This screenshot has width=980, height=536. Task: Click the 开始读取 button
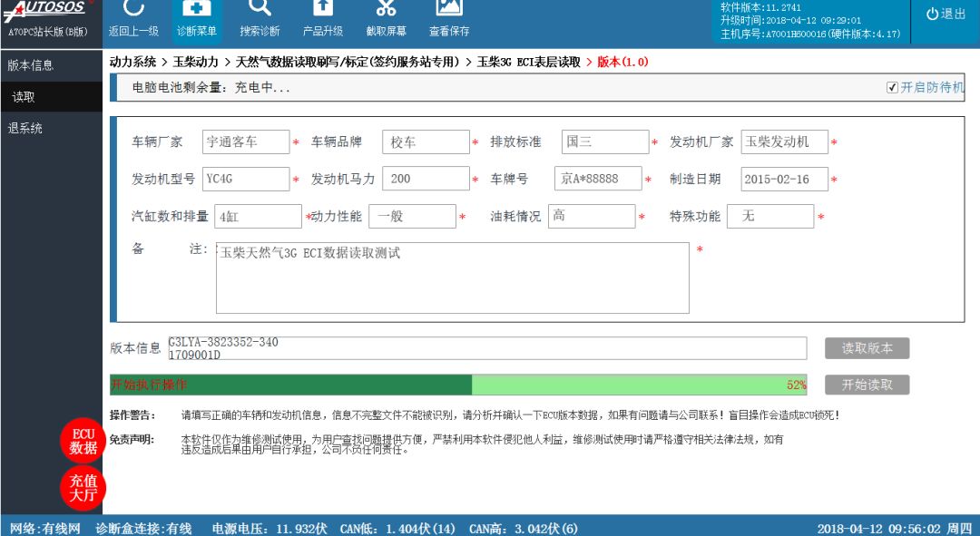tap(867, 385)
